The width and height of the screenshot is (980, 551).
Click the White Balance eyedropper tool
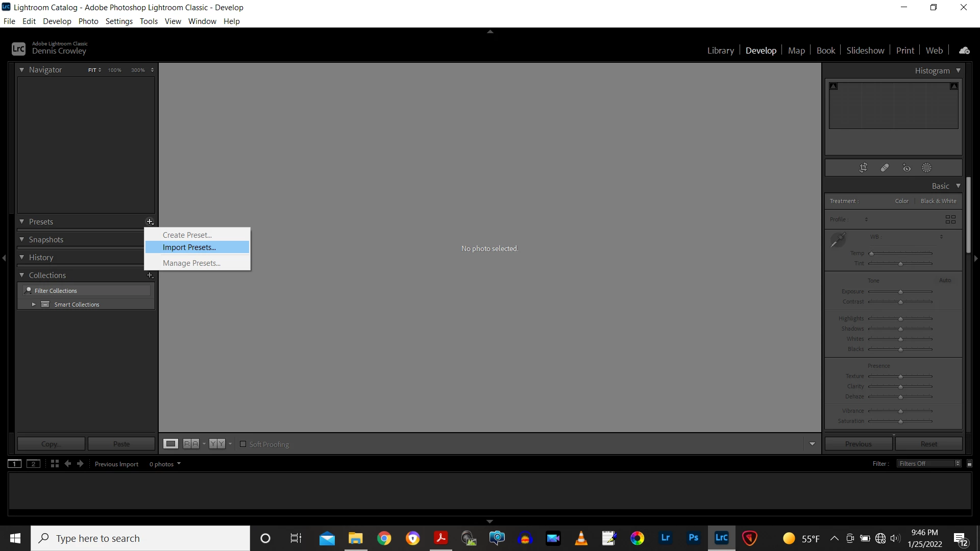click(838, 240)
